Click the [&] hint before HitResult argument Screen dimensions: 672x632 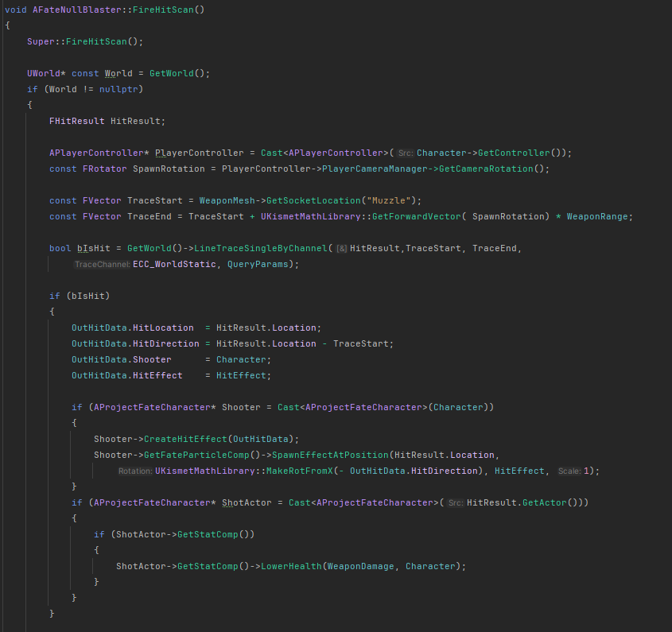pos(341,248)
